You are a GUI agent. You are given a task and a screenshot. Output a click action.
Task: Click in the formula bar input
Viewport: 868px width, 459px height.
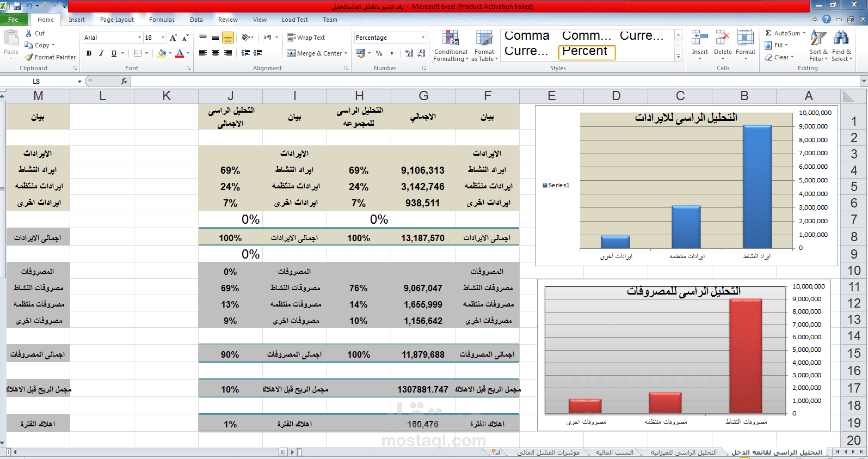point(495,81)
